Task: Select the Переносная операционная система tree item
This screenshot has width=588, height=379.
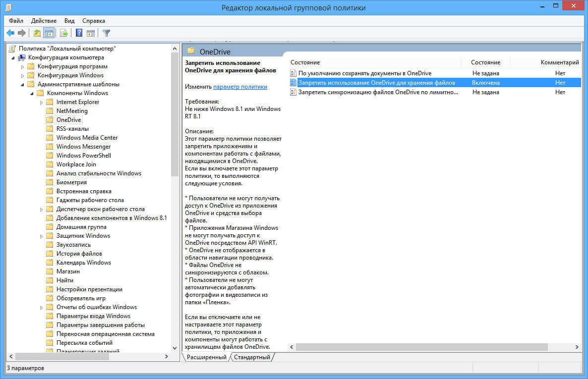Action: 106,333
